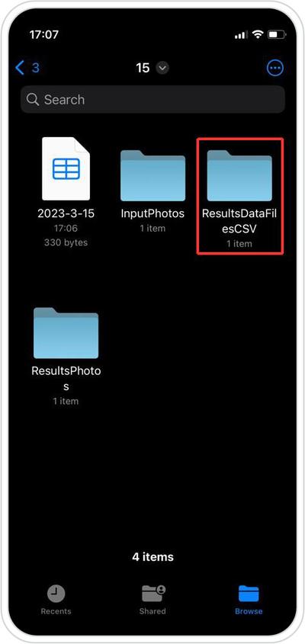Viewport: 305px width, 644px height.
Task: Open the ResultsDataFilesCSV folder icon
Action: [239, 175]
